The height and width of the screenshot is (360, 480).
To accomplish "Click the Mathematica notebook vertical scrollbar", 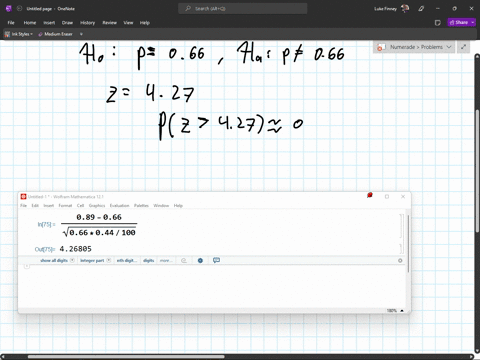I will (x=408, y=243).
